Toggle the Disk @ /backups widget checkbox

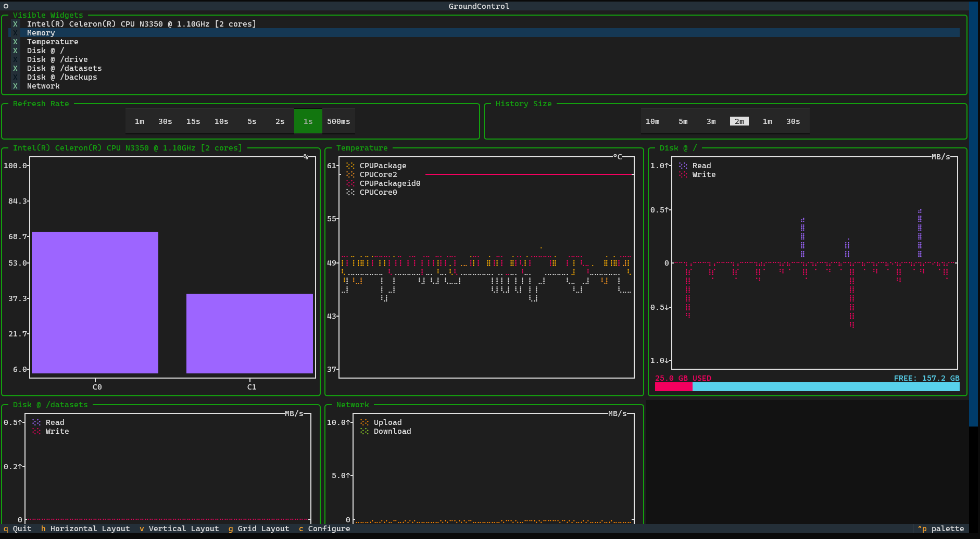[x=15, y=77]
